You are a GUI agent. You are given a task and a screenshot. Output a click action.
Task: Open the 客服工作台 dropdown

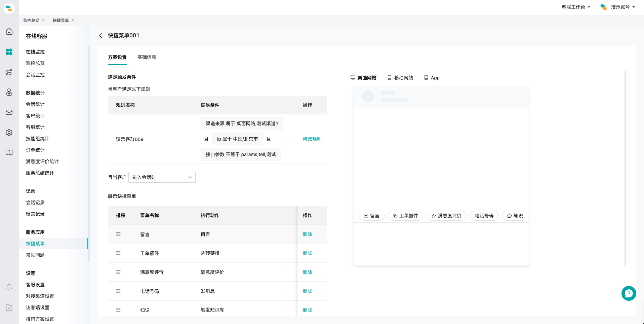point(576,7)
